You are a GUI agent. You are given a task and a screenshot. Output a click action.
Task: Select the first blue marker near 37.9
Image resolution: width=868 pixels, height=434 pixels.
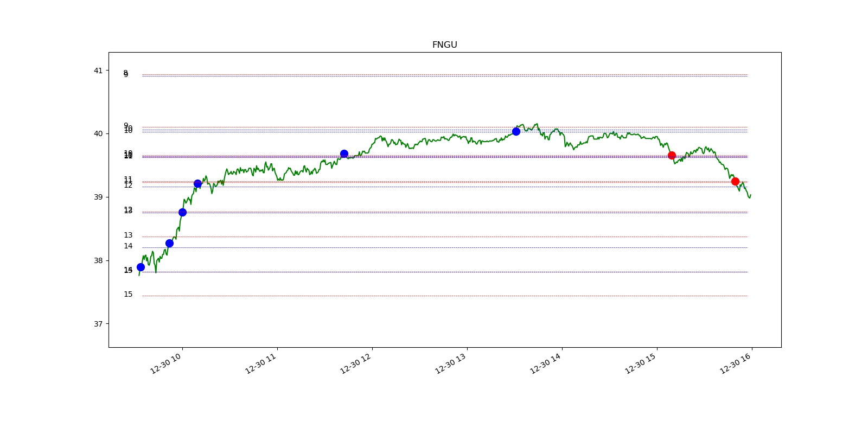141,267
